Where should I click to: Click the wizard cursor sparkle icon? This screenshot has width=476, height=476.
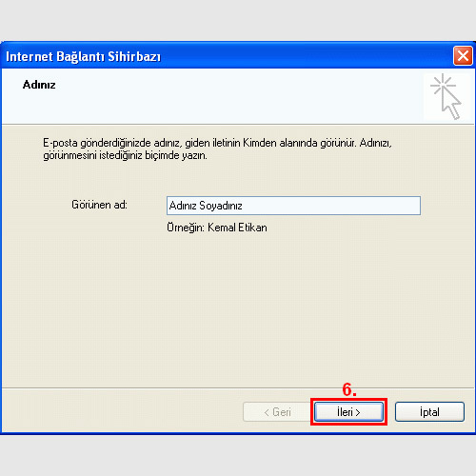446,97
